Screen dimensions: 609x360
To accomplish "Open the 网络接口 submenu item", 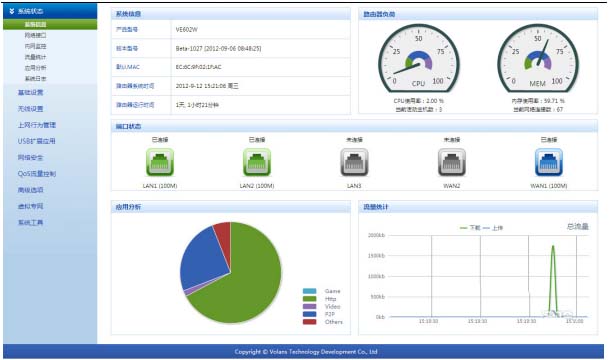I will coord(35,35).
